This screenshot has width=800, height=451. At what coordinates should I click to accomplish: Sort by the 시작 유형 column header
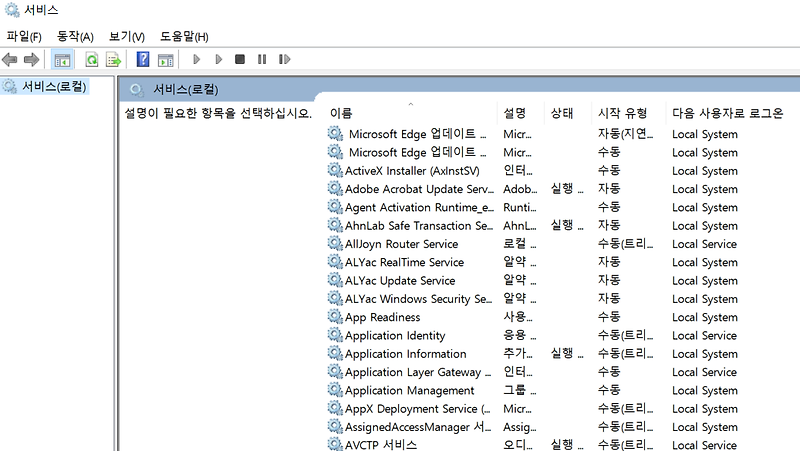(x=622, y=113)
